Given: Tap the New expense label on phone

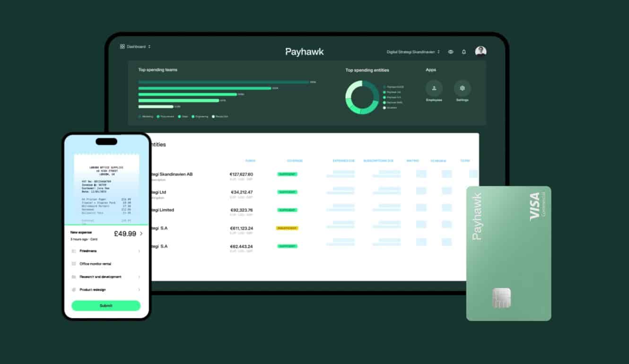Looking at the screenshot, I should [81, 233].
